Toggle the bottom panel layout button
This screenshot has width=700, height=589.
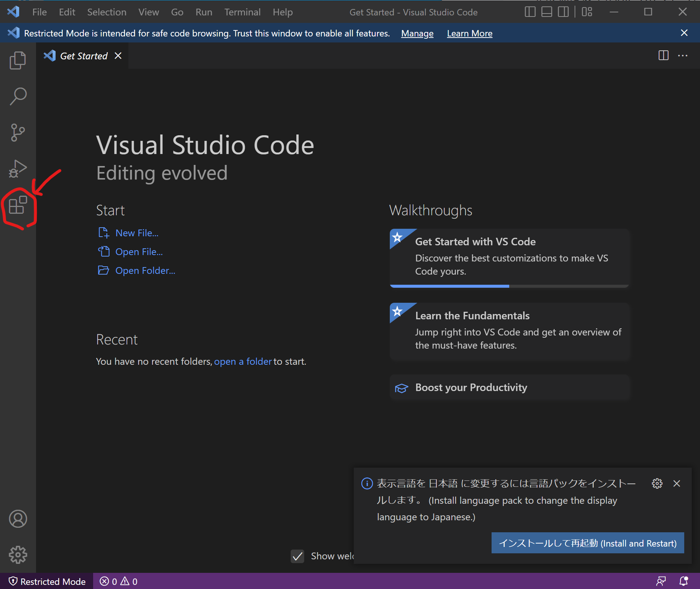pyautogui.click(x=546, y=12)
